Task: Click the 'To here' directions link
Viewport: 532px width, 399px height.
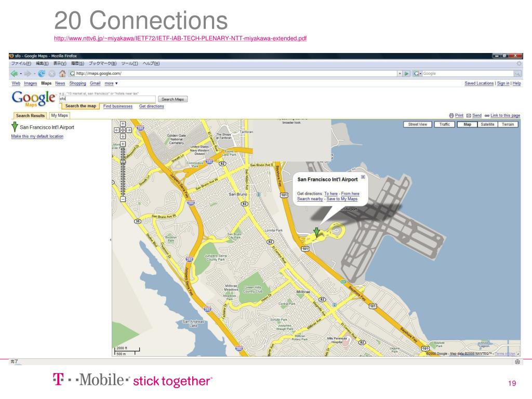Action: (x=331, y=194)
